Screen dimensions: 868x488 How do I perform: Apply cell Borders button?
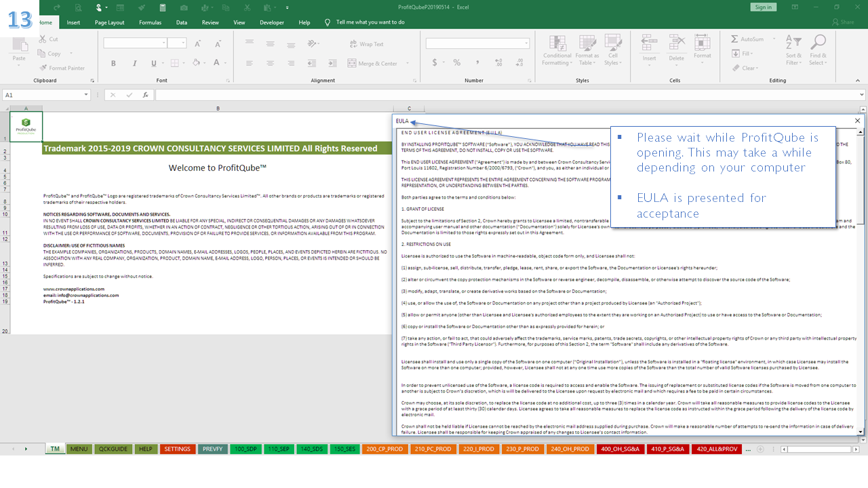point(175,63)
